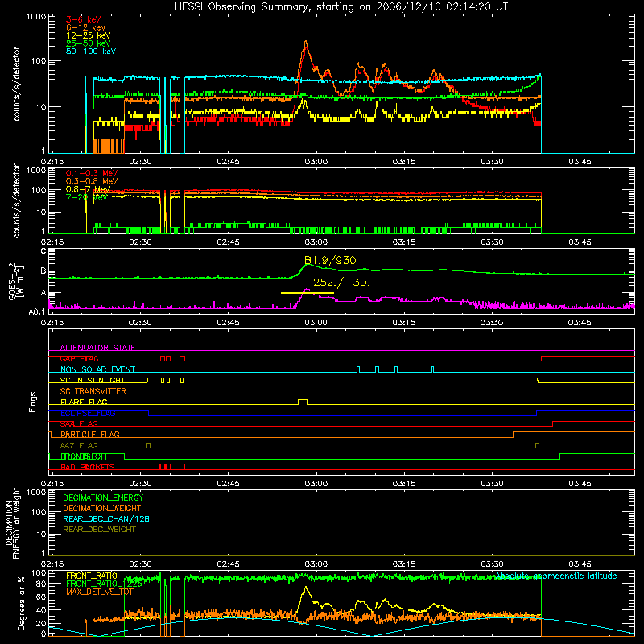Select the 25-50 keV legend label
The height and width of the screenshot is (644, 644).
tap(89, 43)
